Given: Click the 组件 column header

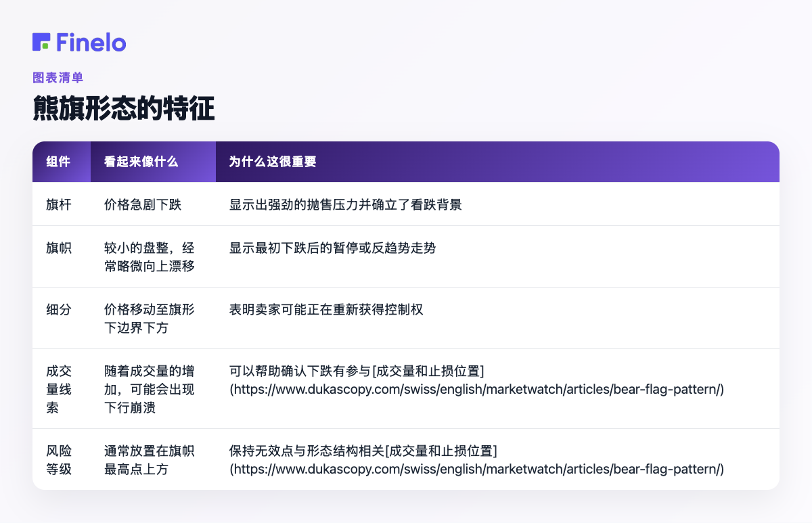Looking at the screenshot, I should (62, 162).
